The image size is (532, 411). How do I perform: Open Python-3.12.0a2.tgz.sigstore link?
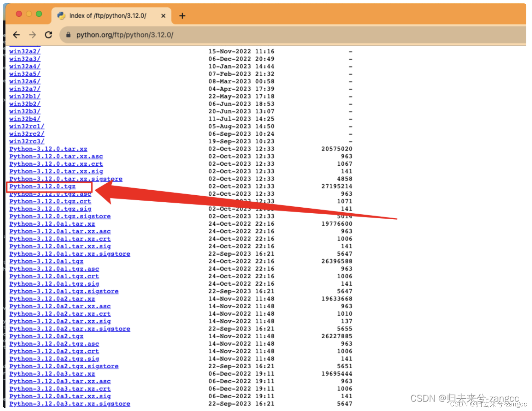pos(64,367)
